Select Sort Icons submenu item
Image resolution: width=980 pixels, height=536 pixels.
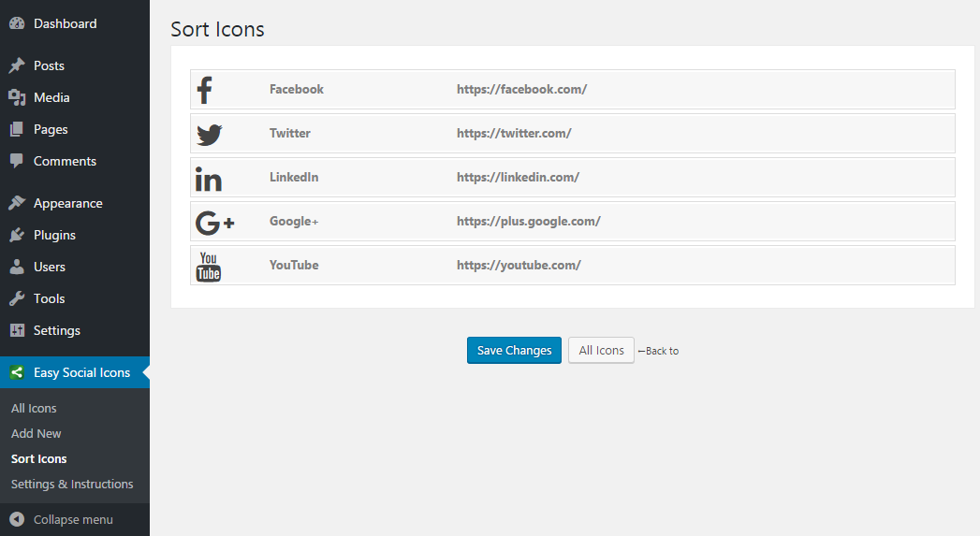(x=38, y=458)
